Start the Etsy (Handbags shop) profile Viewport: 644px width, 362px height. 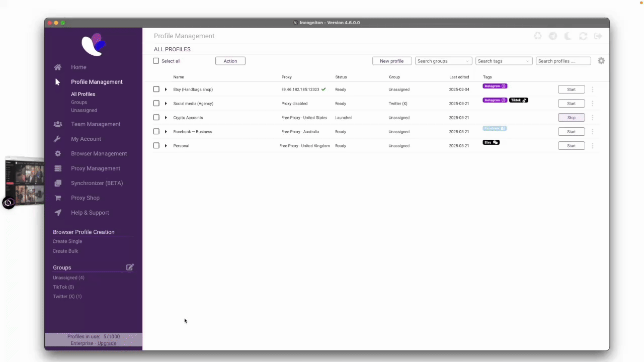(x=571, y=89)
